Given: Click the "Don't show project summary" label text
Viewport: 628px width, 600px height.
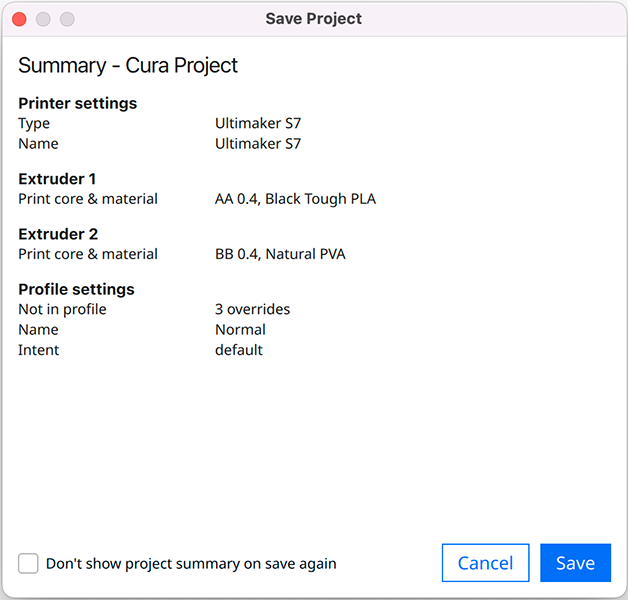Looking at the screenshot, I should tap(191, 564).
